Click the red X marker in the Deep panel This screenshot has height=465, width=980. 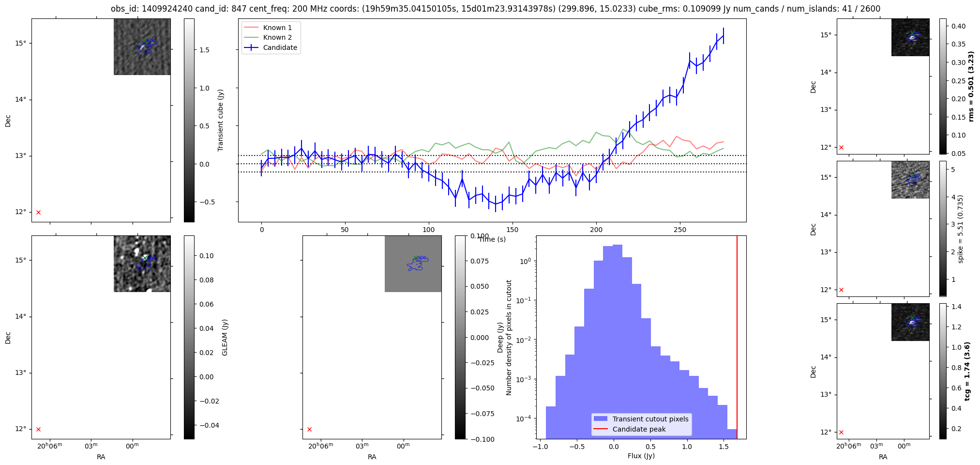coord(309,429)
